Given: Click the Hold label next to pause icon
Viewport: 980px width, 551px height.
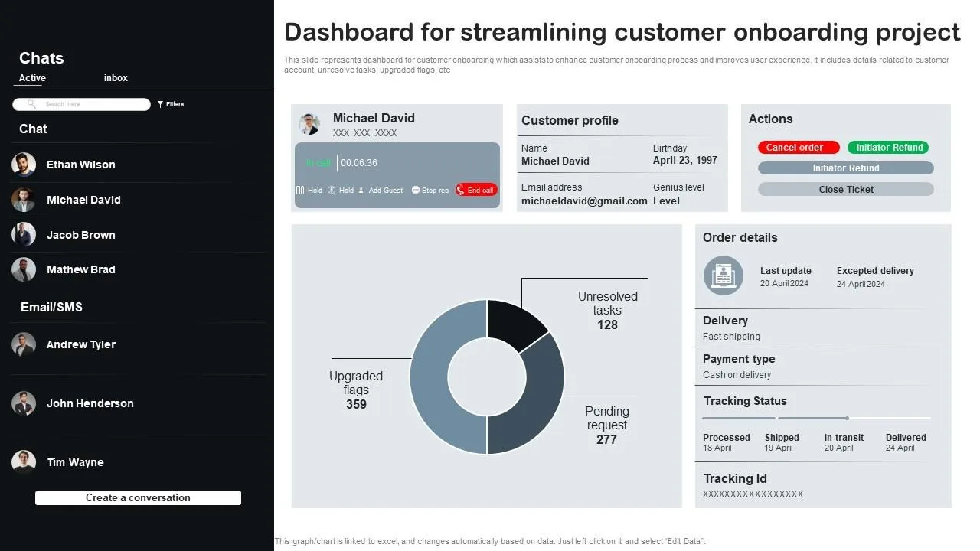Looking at the screenshot, I should [315, 191].
